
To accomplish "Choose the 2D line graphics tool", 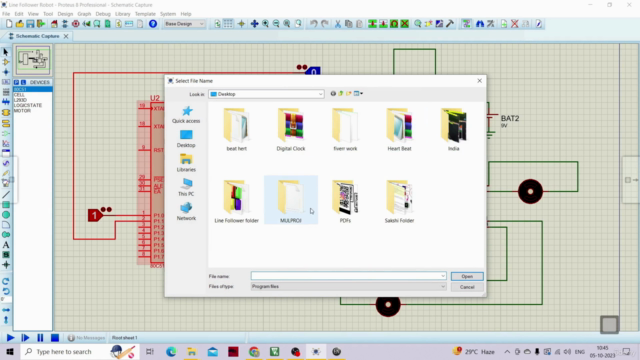I will point(6,194).
